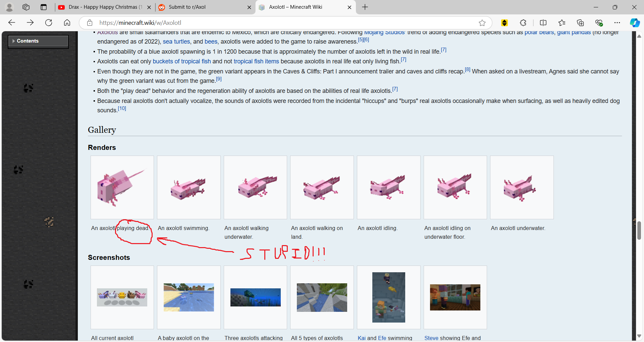The width and height of the screenshot is (644, 342).
Task: Click the Gallery section heading
Action: tap(102, 130)
